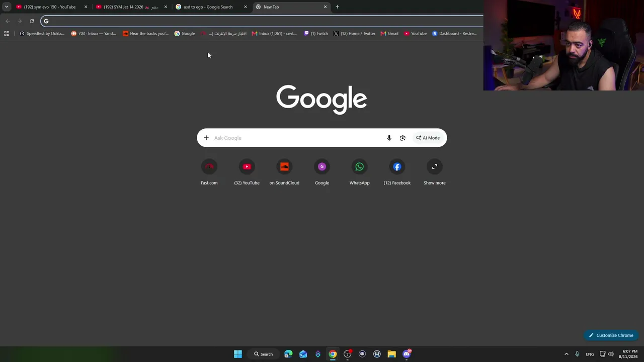Open the SoundCloud shortcut tile
Image resolution: width=644 pixels, height=362 pixels.
pyautogui.click(x=284, y=172)
